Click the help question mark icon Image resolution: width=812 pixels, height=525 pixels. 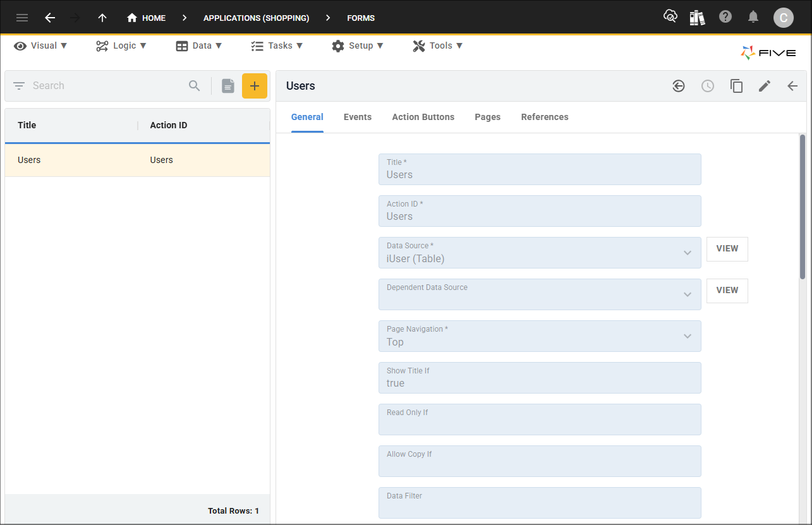coord(725,17)
